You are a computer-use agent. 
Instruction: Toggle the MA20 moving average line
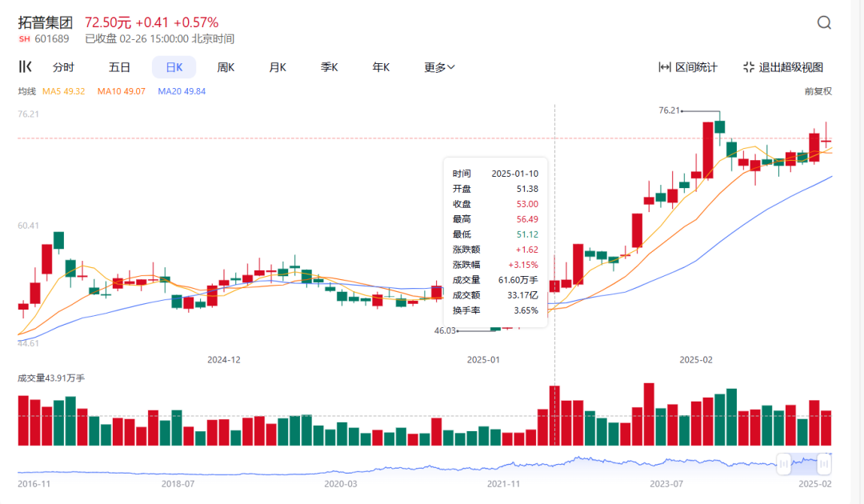[182, 91]
